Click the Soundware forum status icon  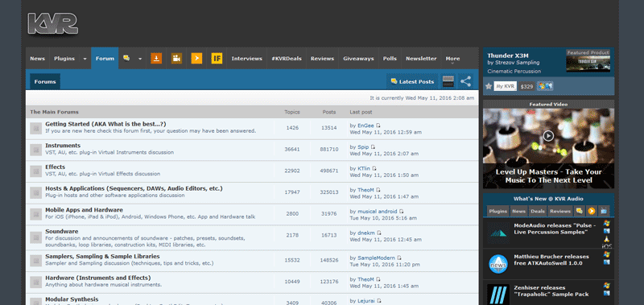coord(35,237)
